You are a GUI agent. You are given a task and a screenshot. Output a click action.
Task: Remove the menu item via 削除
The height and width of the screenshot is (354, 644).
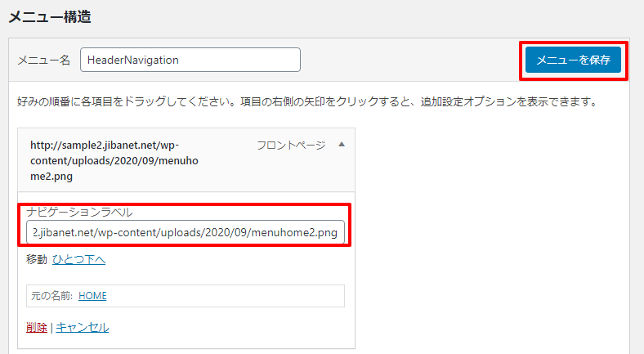point(37,327)
